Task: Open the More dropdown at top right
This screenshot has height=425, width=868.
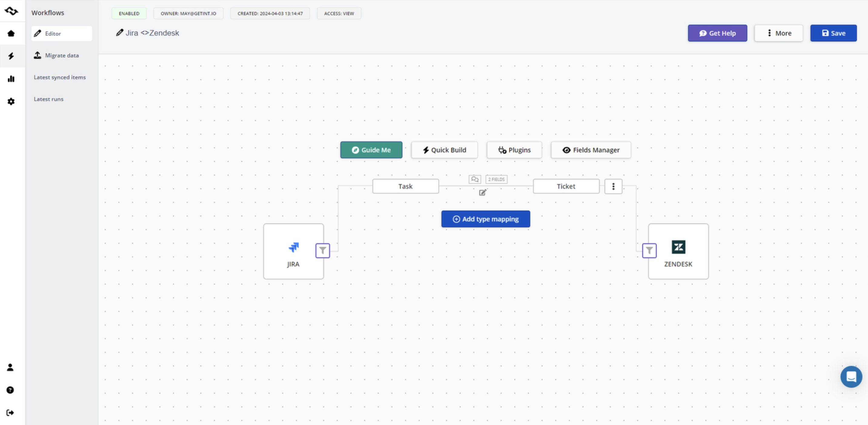Action: [x=778, y=33]
